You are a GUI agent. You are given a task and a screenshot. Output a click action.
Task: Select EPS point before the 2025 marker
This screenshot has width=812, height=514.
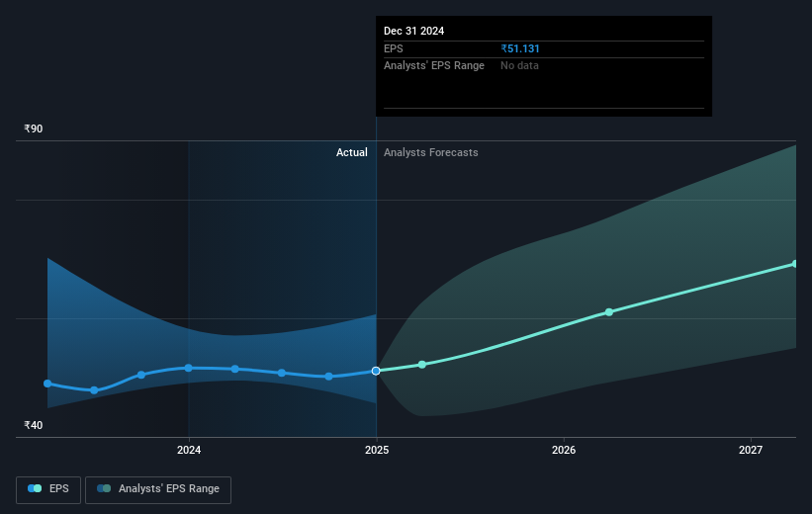click(328, 377)
